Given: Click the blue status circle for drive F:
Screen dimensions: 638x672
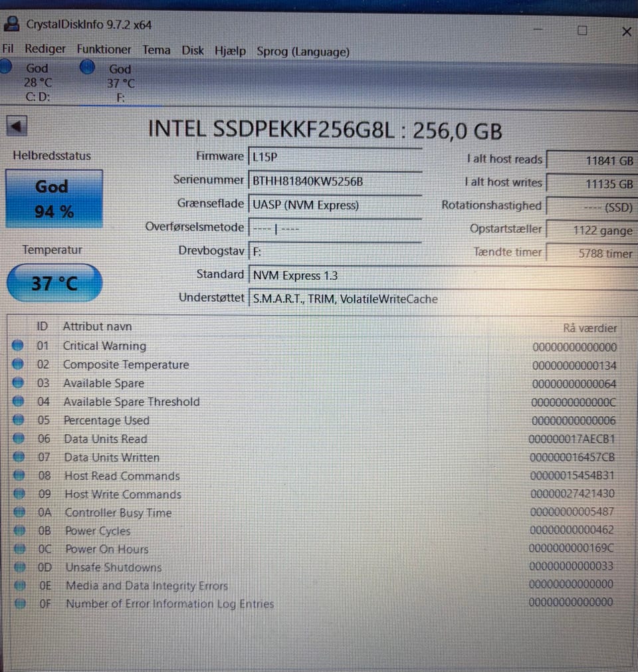Looking at the screenshot, I should coord(88,67).
